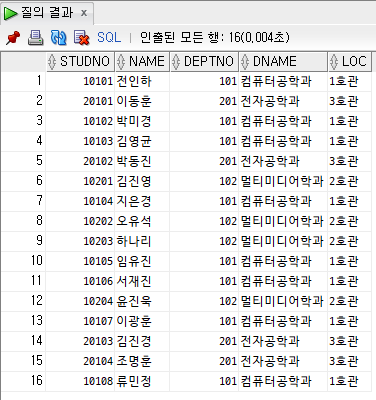Screen dimensions: 376x400
Task: Select the name cell 지은경
Action: coord(142,201)
